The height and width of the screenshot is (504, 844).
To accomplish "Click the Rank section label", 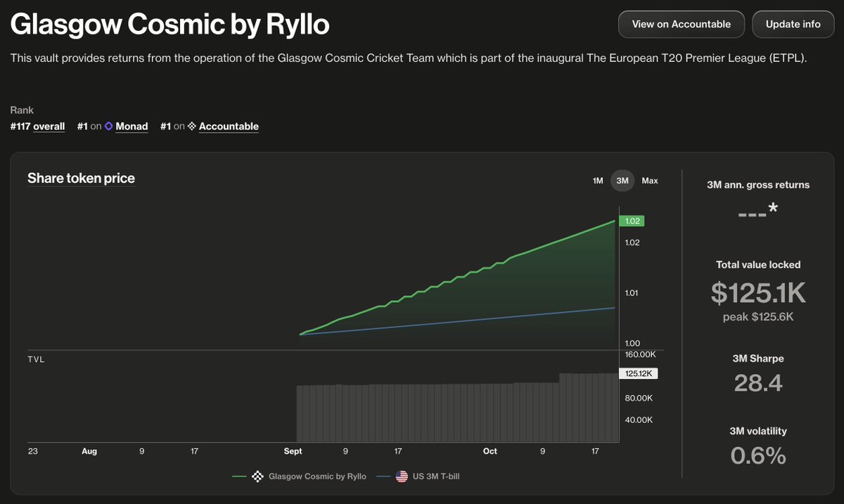I will 22,110.
